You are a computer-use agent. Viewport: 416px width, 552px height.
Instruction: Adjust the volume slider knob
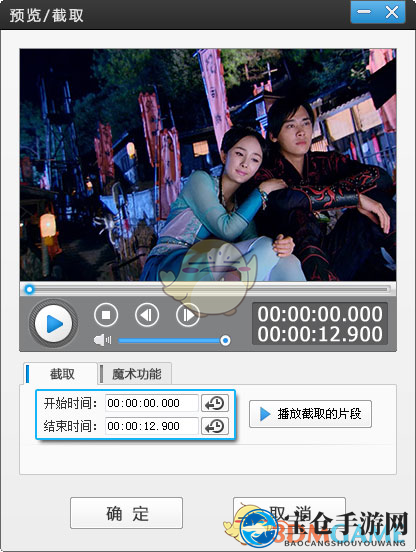[x=225, y=340]
